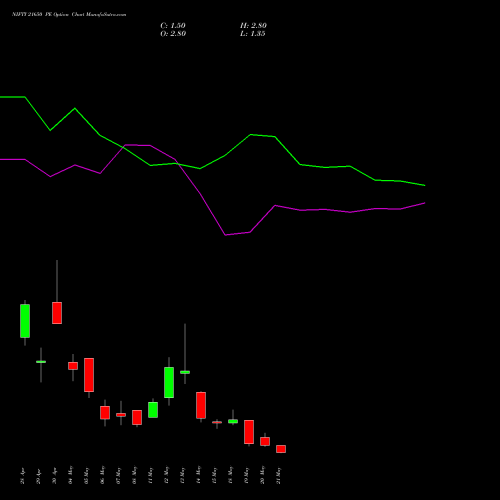Image resolution: width=500 pixels, height=500 pixels.
Task: Select the 20 May date label
Action: pos(262,475)
